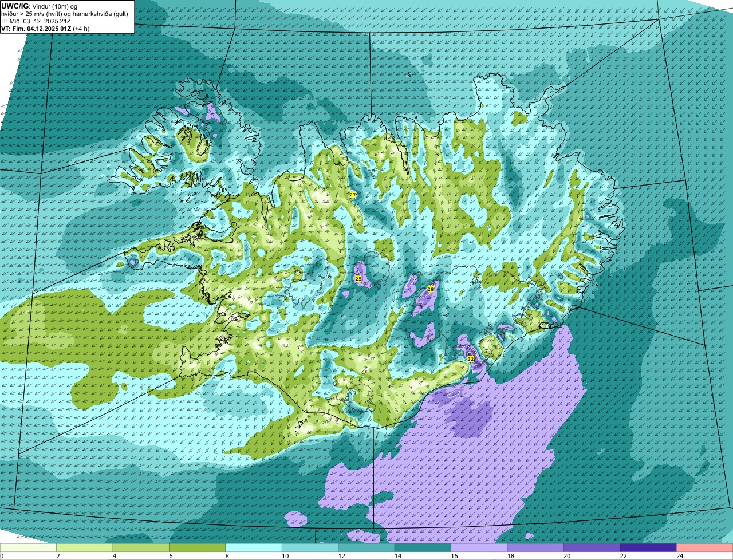Click the colorbar tick label 14
Screen dimensions: 733x560
(x=397, y=556)
